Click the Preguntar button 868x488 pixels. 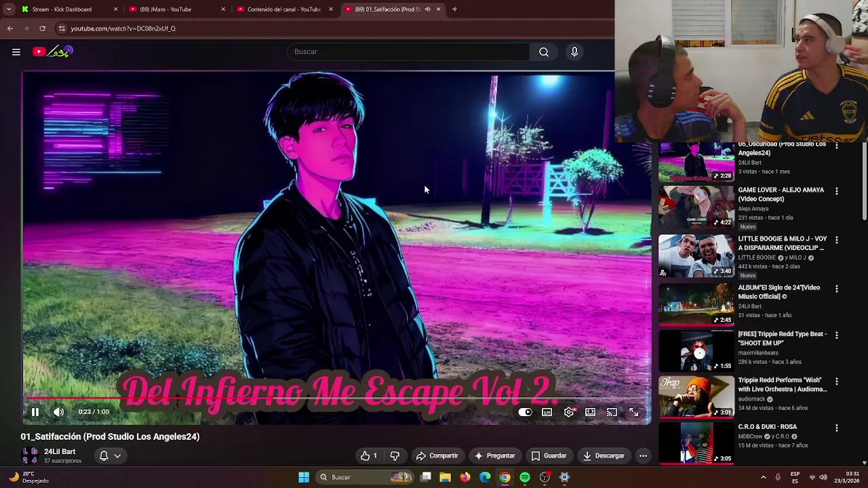495,455
